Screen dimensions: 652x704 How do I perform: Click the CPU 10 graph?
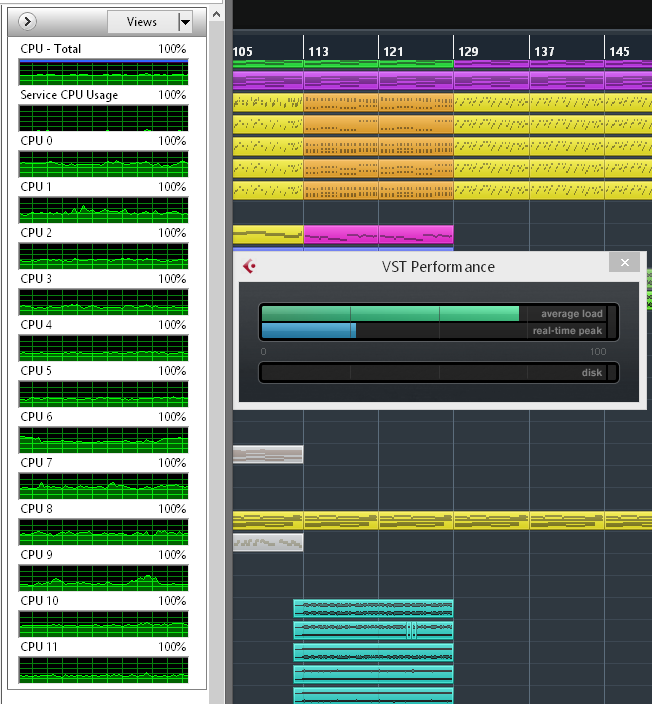[x=103, y=625]
